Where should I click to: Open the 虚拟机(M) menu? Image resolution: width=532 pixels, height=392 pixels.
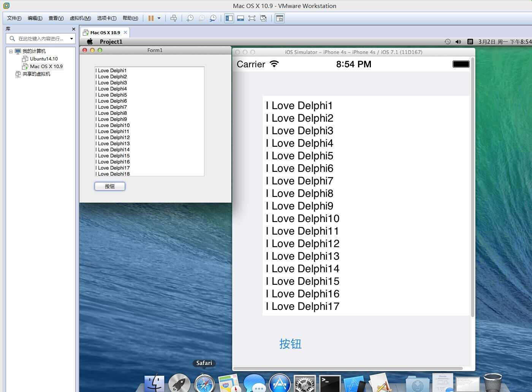pyautogui.click(x=80, y=18)
